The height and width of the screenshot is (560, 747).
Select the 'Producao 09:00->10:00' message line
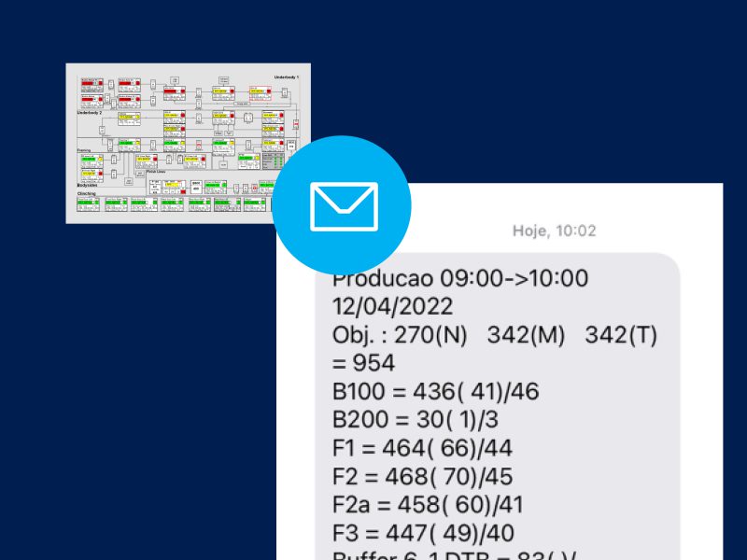[460, 279]
